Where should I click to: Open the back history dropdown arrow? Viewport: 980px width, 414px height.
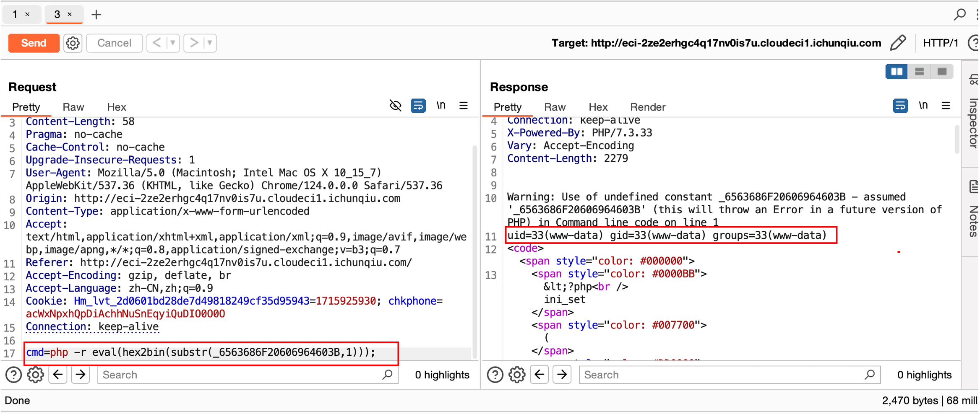point(173,43)
